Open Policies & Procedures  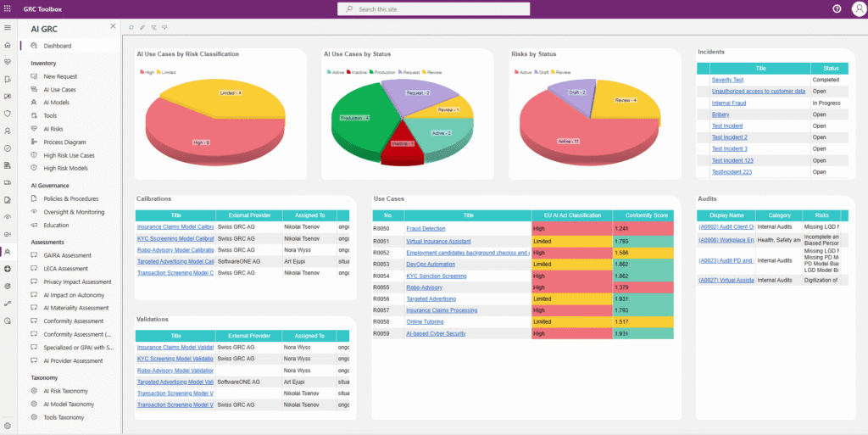click(71, 198)
